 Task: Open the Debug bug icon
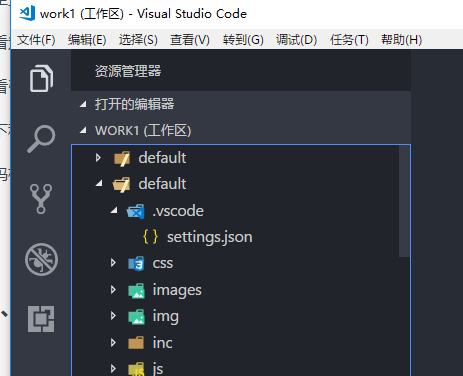tap(41, 259)
